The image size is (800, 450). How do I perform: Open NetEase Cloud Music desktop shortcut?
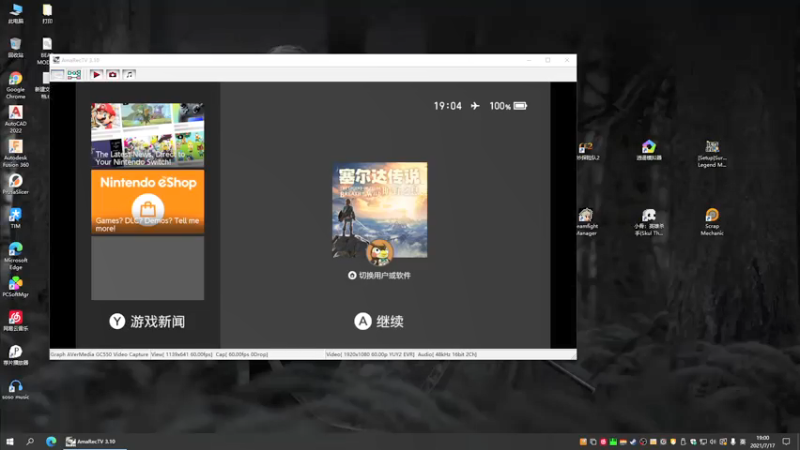tap(15, 321)
